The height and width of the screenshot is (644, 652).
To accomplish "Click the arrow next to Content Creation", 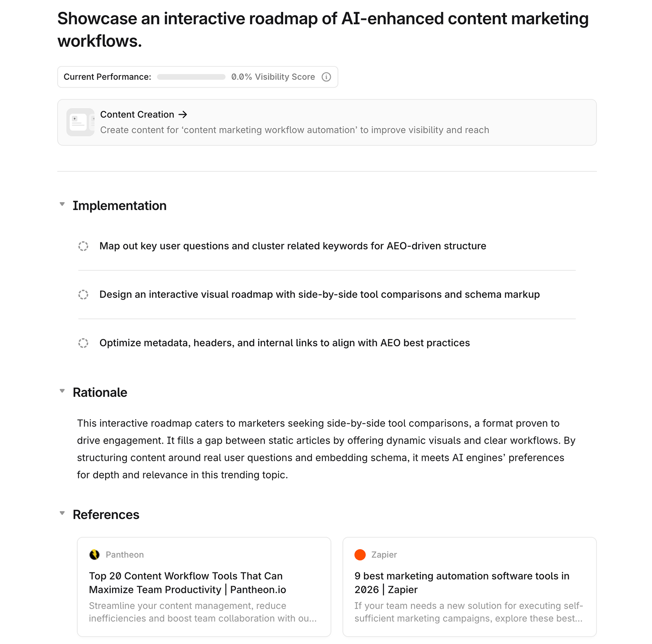I will click(183, 114).
